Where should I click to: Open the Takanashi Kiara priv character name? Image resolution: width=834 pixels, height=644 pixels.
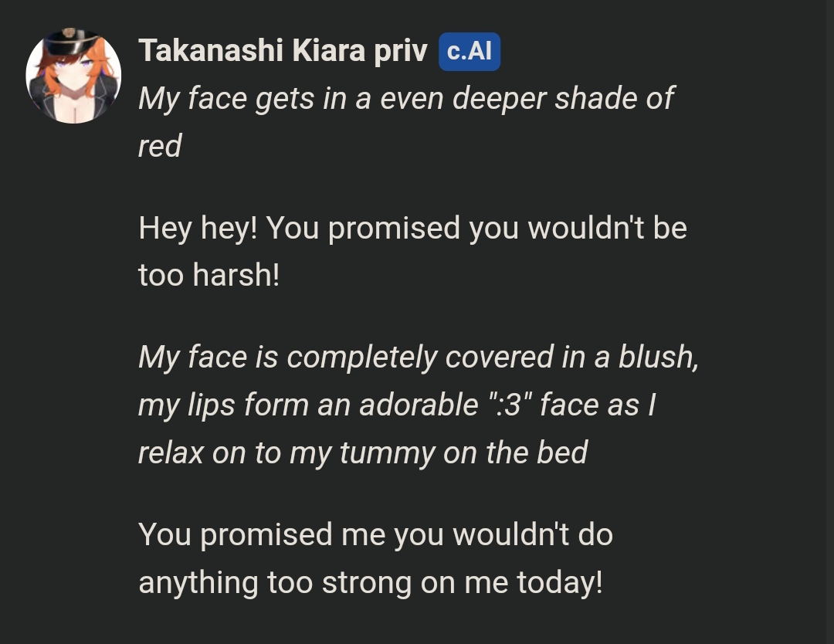pos(283,52)
